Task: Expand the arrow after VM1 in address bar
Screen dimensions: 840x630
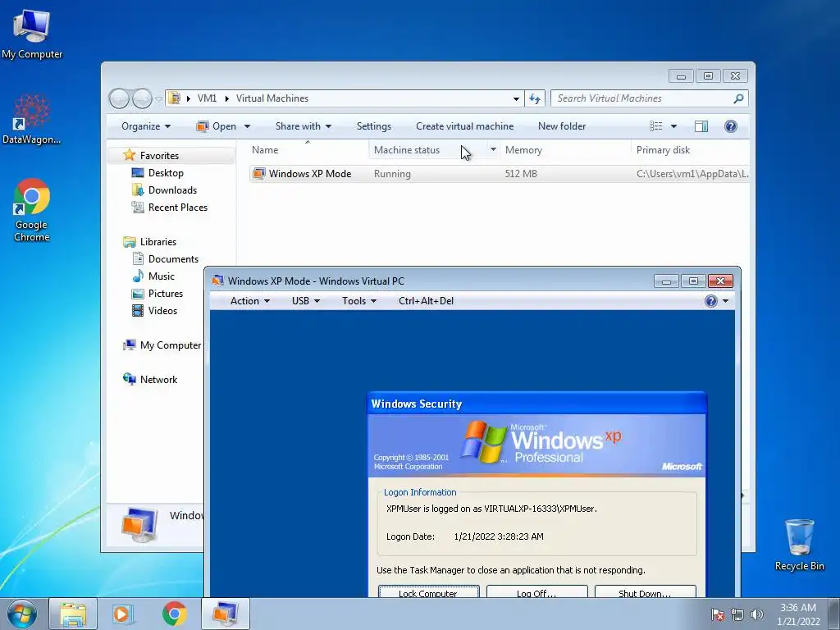Action: [x=227, y=98]
